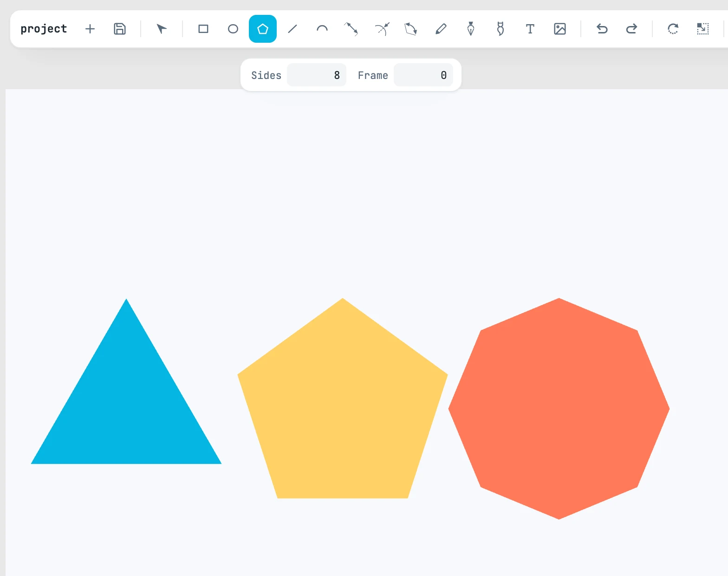Screen dimensions: 728x576
Task: Save the project with the floppy disk icon
Action: coord(120,29)
